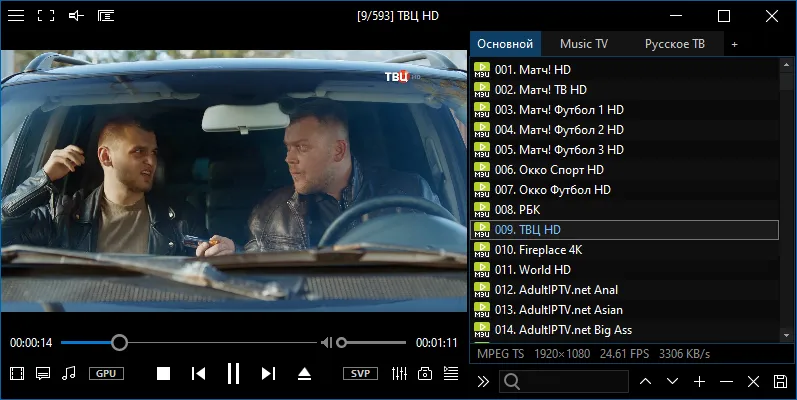Add item to playlist plus button
The width and height of the screenshot is (797, 400).
[699, 381]
